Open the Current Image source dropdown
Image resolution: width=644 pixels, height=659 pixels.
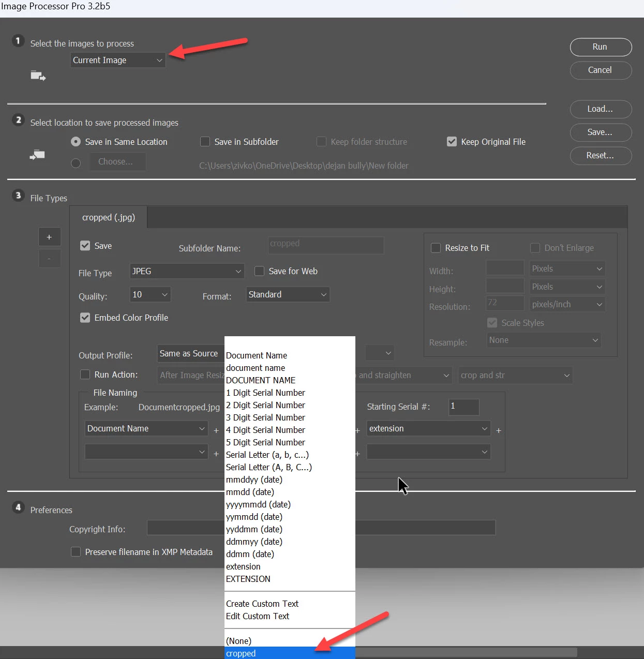tap(118, 60)
